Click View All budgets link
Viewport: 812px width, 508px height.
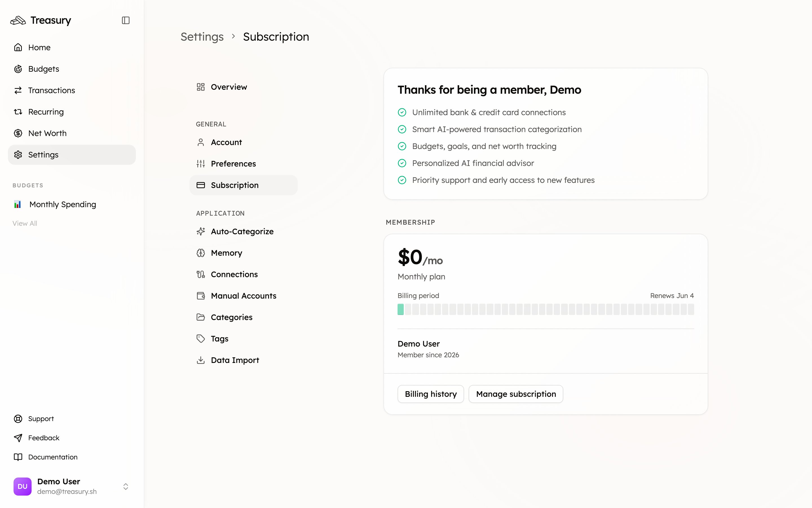[x=25, y=224]
